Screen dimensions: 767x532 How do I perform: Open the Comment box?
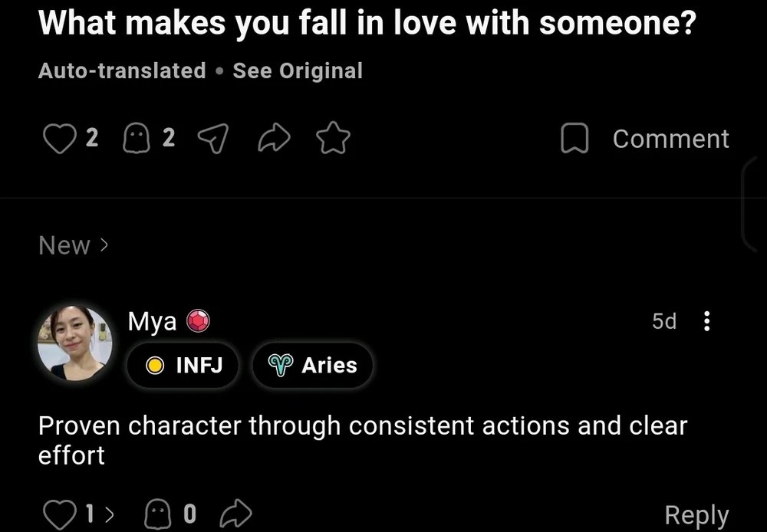point(645,139)
